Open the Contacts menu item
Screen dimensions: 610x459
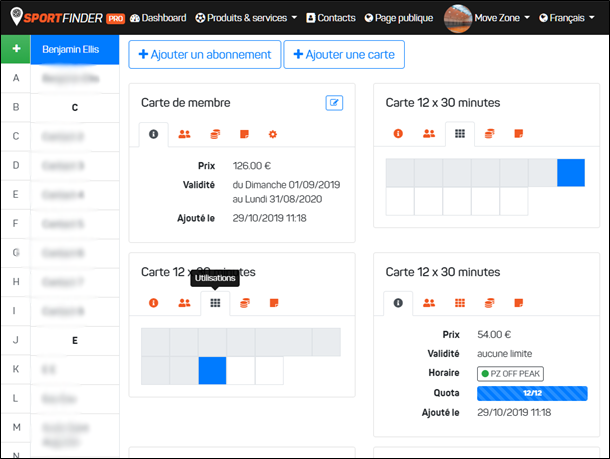click(330, 18)
